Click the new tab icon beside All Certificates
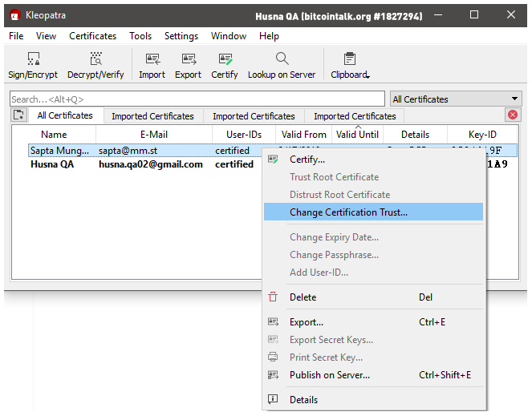Screen dimensions: 532x416 click(x=19, y=115)
